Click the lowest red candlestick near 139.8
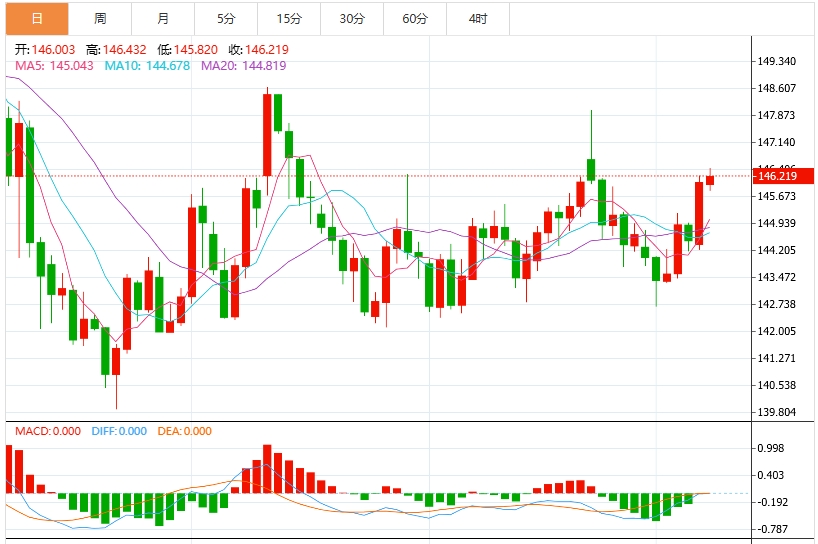This screenshot has height=544, width=818. 116,361
